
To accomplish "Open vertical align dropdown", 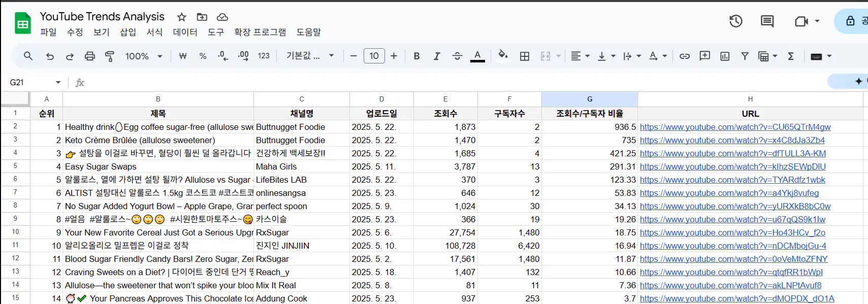I will coord(606,56).
